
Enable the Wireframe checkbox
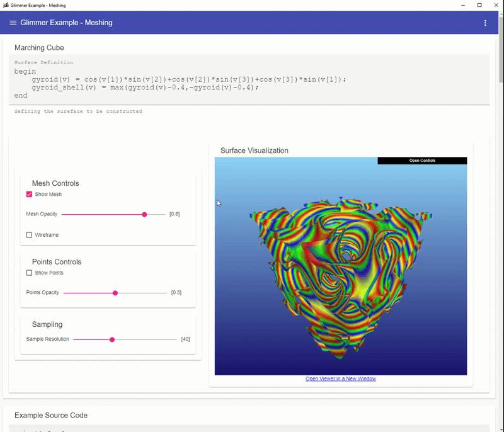point(29,235)
